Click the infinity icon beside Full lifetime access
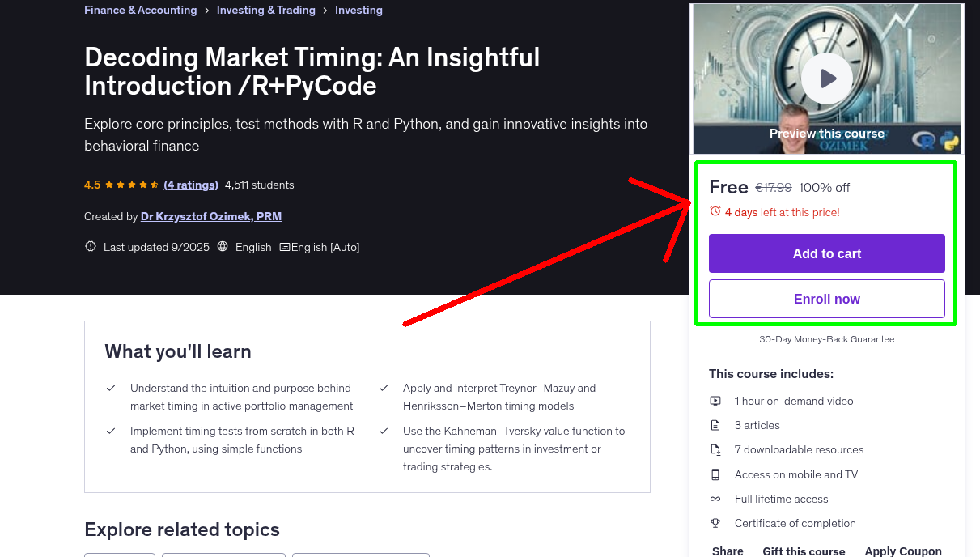Viewport: 980px width, 557px height. tap(715, 499)
